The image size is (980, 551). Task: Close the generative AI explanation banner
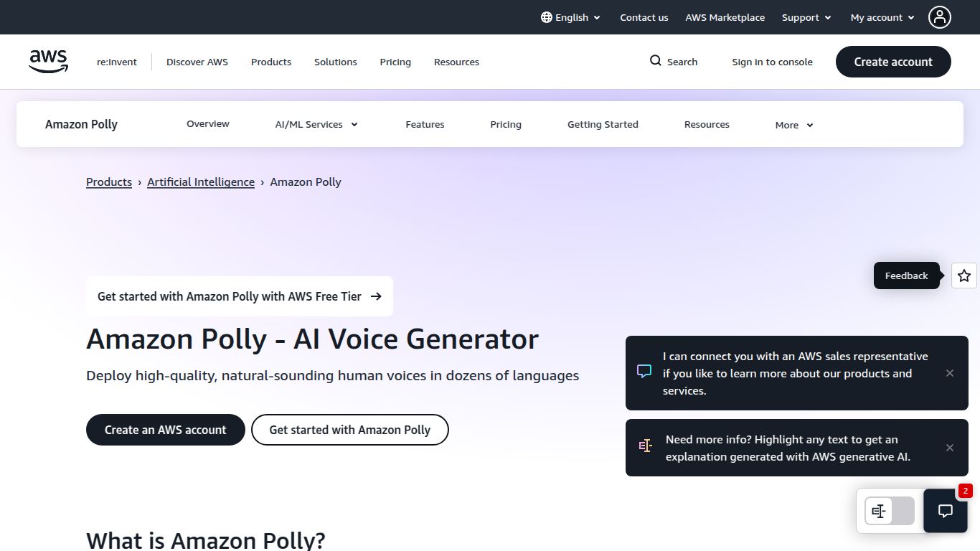pyautogui.click(x=949, y=448)
